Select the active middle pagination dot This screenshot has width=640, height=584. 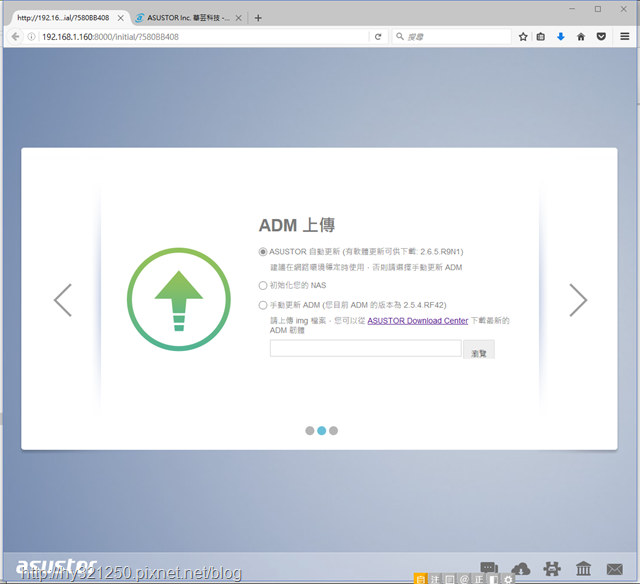322,431
